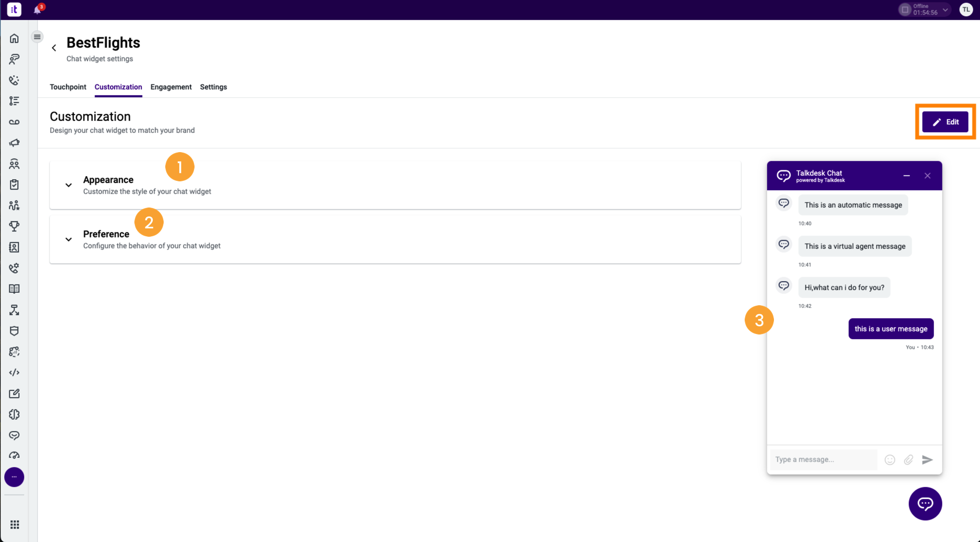Click the emoji icon in chat preview

890,459
